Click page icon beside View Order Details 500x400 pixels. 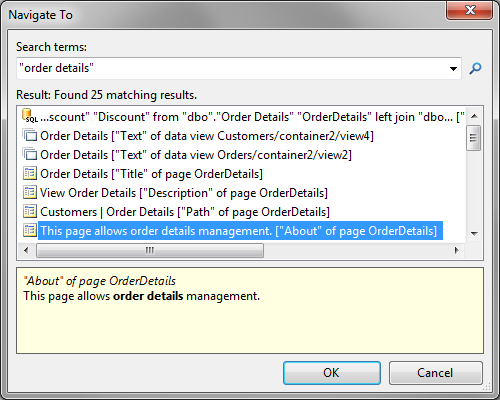tap(30, 192)
